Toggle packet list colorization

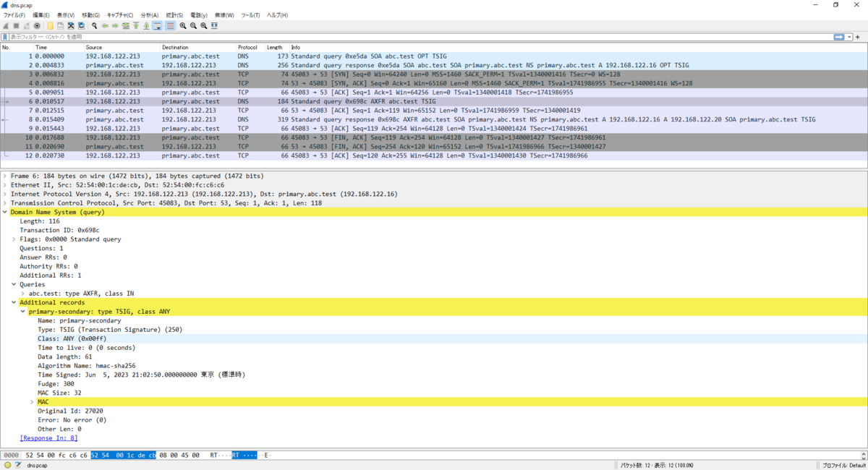170,25
